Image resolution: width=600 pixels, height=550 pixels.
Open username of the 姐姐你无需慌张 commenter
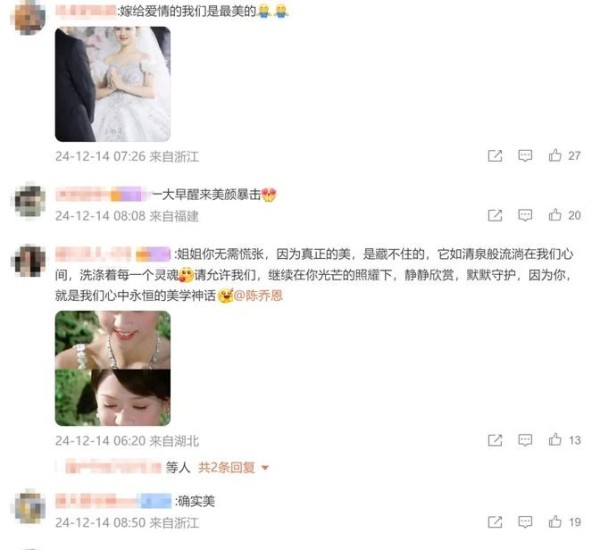click(93, 254)
